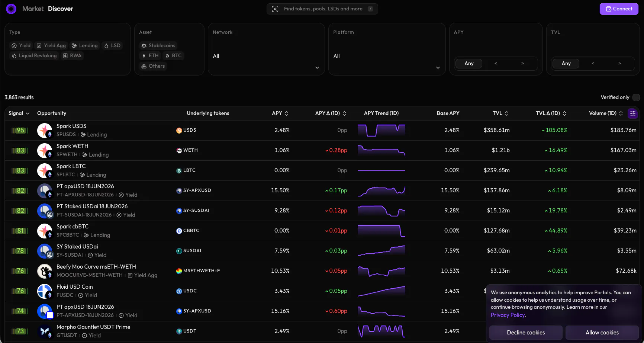Click the WETH underlying token icon
Viewport: 644px width, 343px height.
click(x=179, y=150)
